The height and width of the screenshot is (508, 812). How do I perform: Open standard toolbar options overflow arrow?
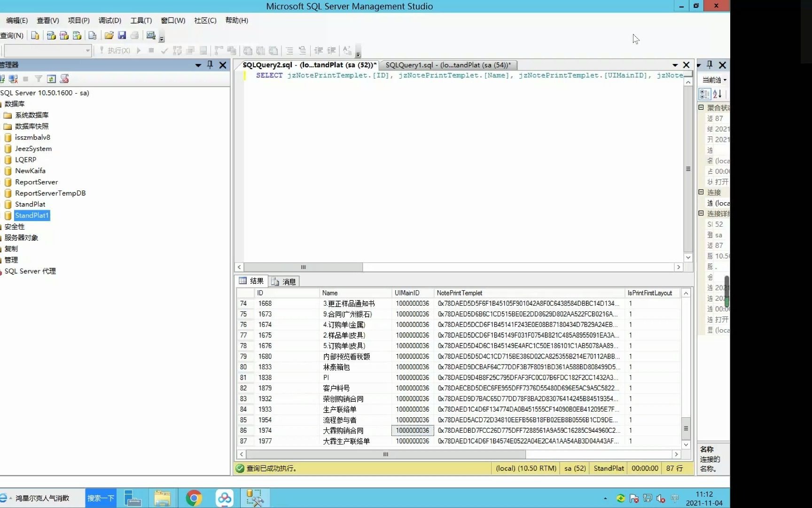(162, 39)
